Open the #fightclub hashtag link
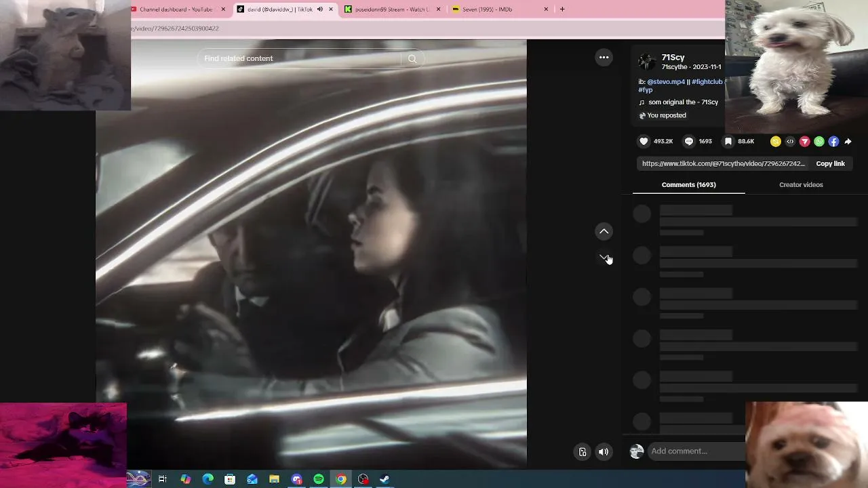The height and width of the screenshot is (488, 868). 707,82
